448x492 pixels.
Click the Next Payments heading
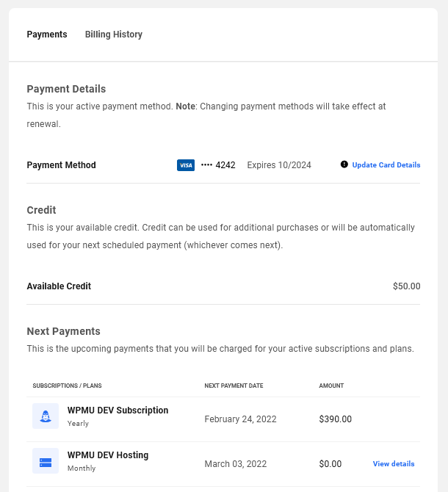(x=63, y=331)
